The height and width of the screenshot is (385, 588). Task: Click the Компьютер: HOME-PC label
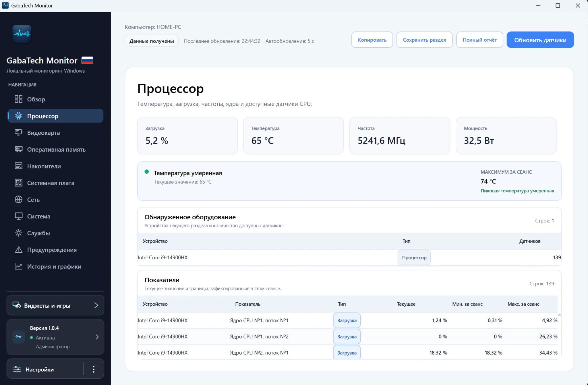[153, 27]
